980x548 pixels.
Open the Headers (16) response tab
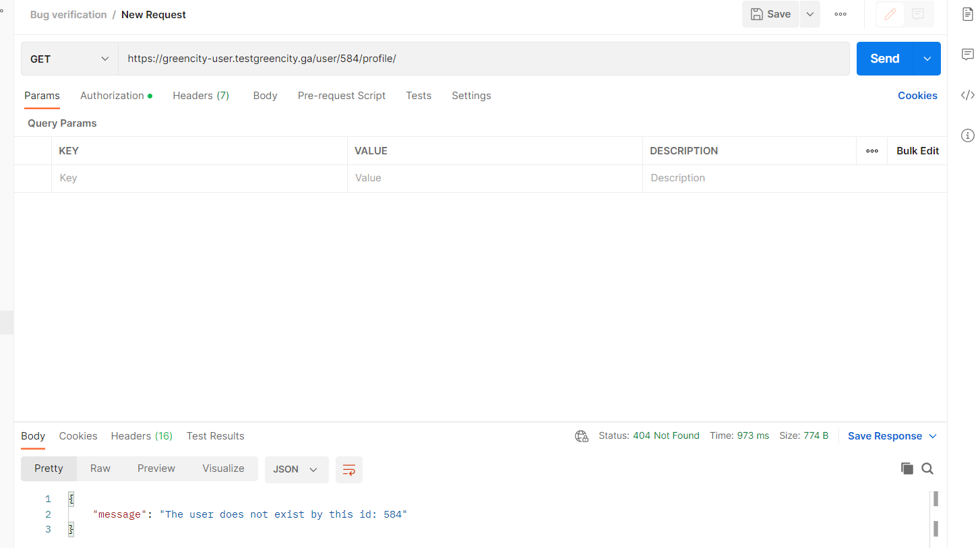coord(142,435)
